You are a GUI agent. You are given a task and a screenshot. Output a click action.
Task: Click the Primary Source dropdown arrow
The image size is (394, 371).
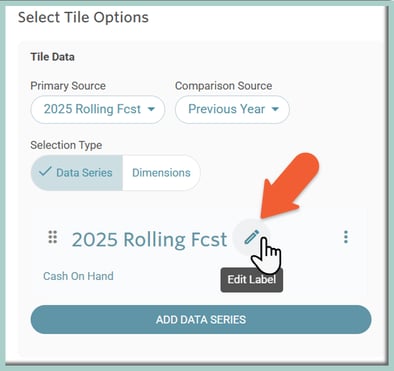pos(151,109)
